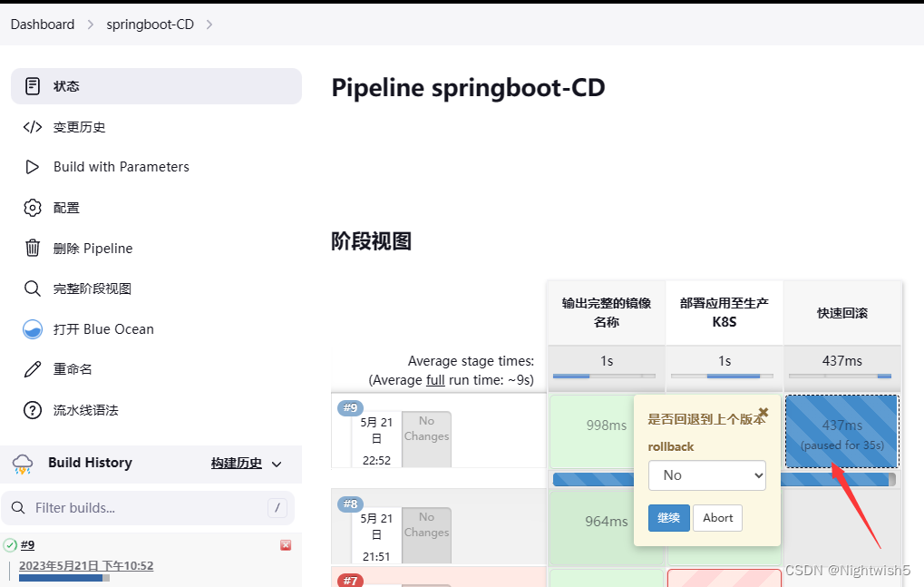Open 状态 in the sidebar

click(x=156, y=86)
